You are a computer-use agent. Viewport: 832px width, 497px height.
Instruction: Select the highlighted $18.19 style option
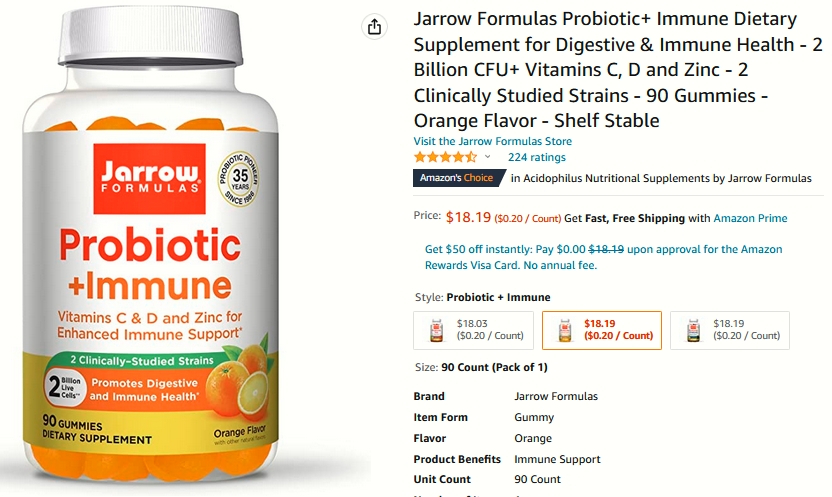[x=602, y=330]
